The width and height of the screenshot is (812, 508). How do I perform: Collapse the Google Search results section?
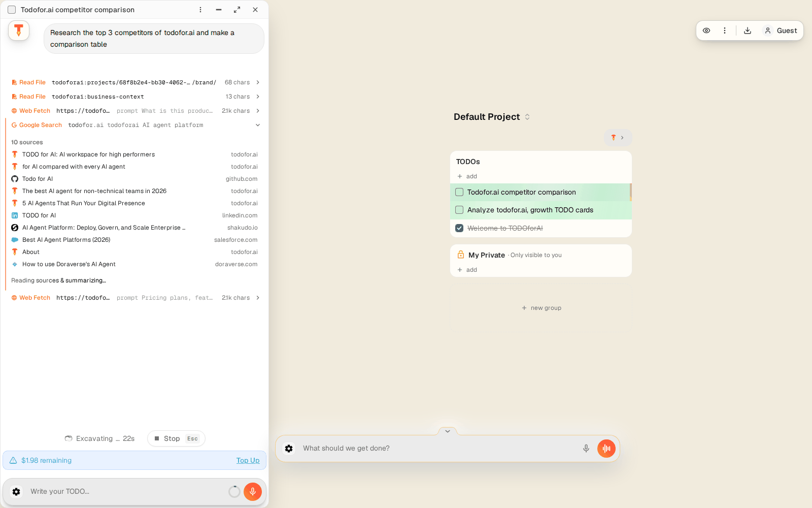click(x=258, y=125)
